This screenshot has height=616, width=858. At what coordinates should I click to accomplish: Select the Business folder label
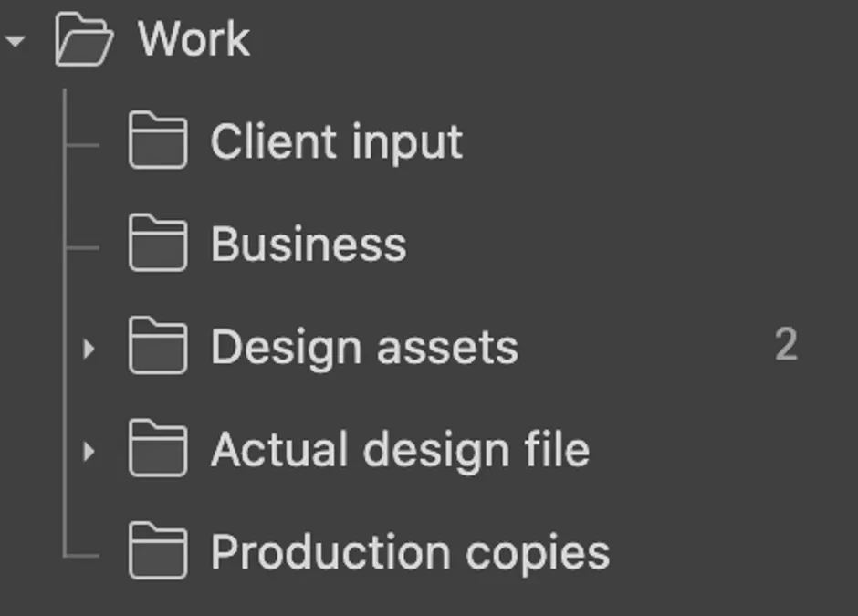(309, 244)
